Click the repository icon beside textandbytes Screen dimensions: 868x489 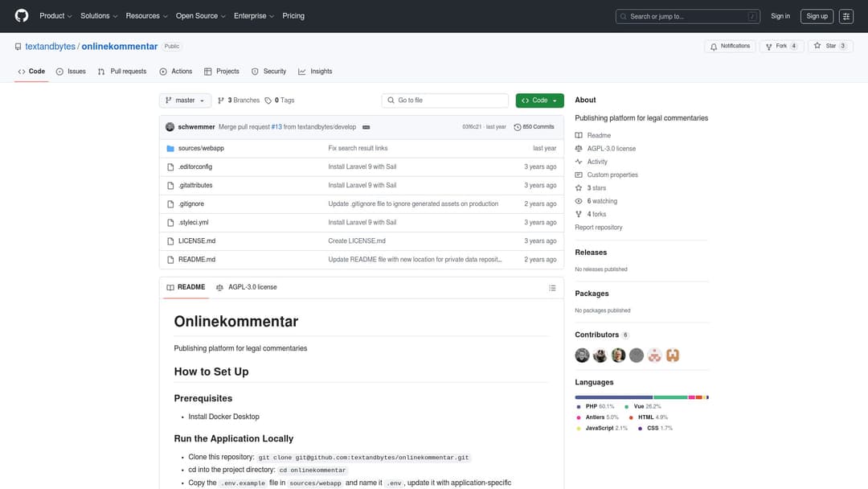tap(18, 47)
